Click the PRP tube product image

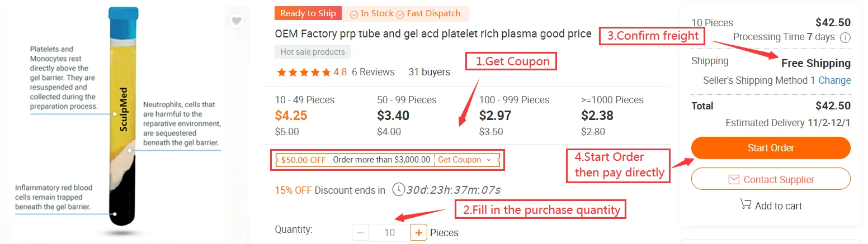(x=120, y=123)
